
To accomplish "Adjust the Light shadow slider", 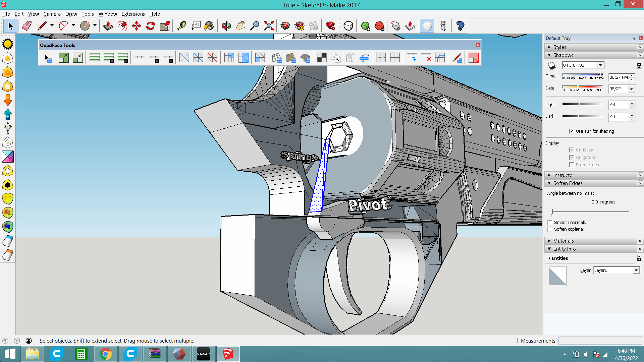I will point(580,105).
